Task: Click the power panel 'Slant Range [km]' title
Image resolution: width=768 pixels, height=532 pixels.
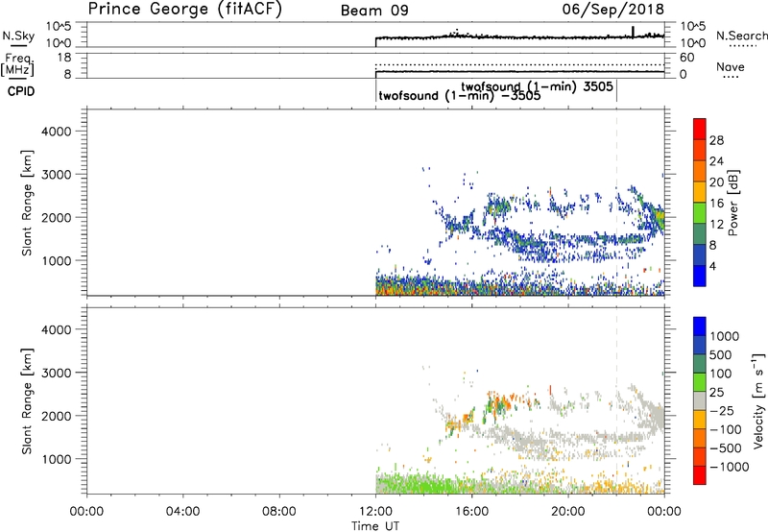Action: click(x=27, y=203)
